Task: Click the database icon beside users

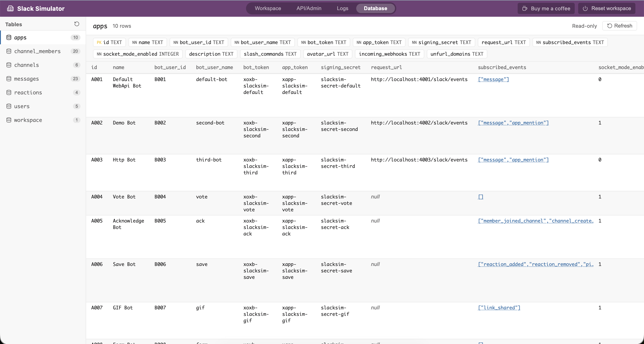Action: [9, 106]
